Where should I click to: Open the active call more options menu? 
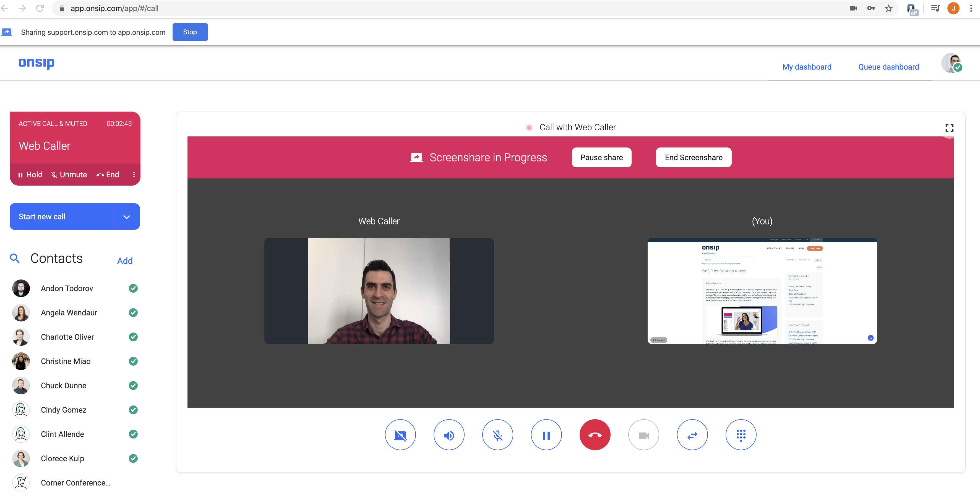(x=134, y=175)
